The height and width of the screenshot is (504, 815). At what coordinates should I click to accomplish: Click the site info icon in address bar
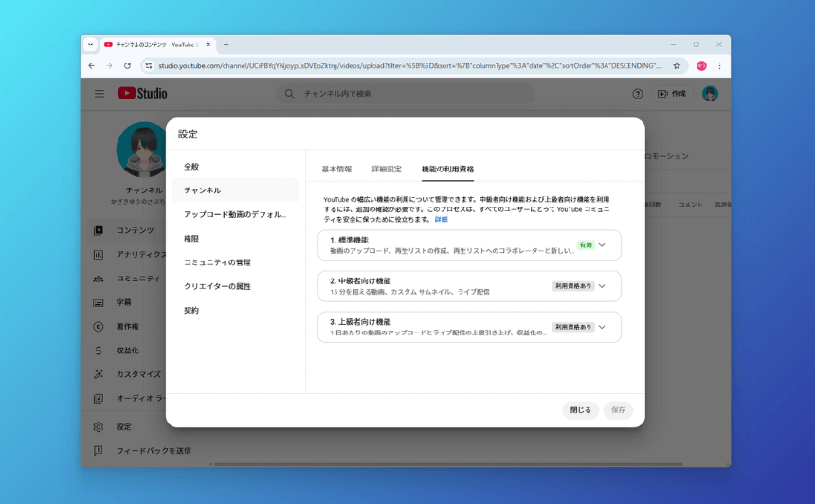click(149, 66)
